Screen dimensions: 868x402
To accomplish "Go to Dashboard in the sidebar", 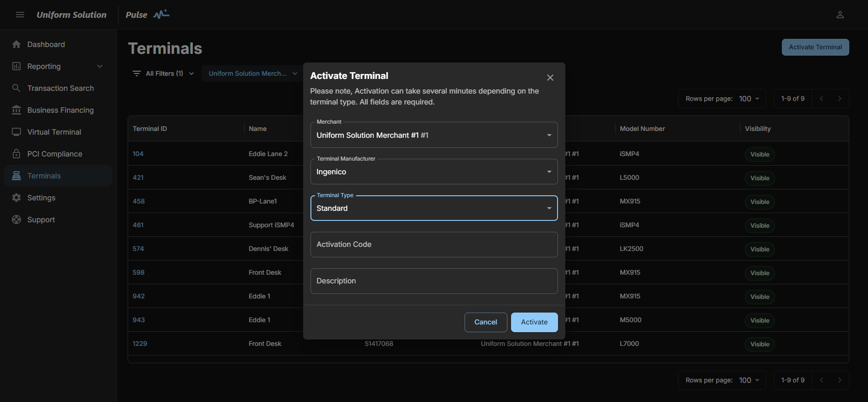I will pyautogui.click(x=58, y=44).
